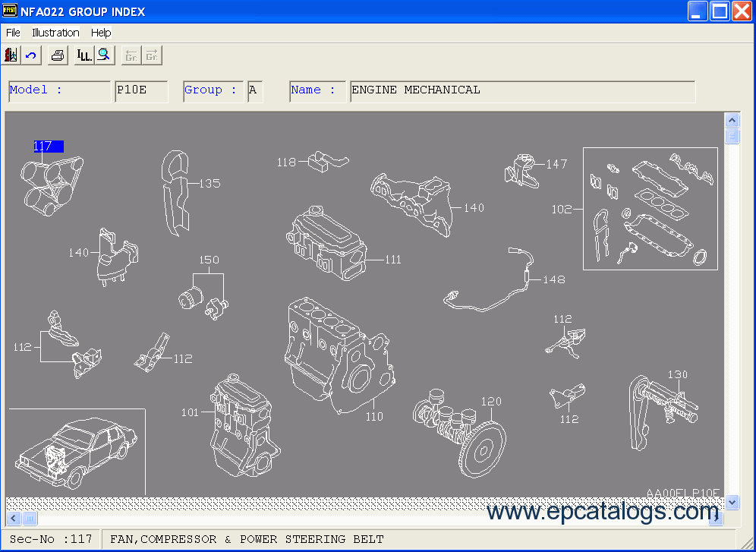Click the FAST application icon in title bar
Image resolution: width=756 pixels, height=552 pixels.
tap(11, 11)
